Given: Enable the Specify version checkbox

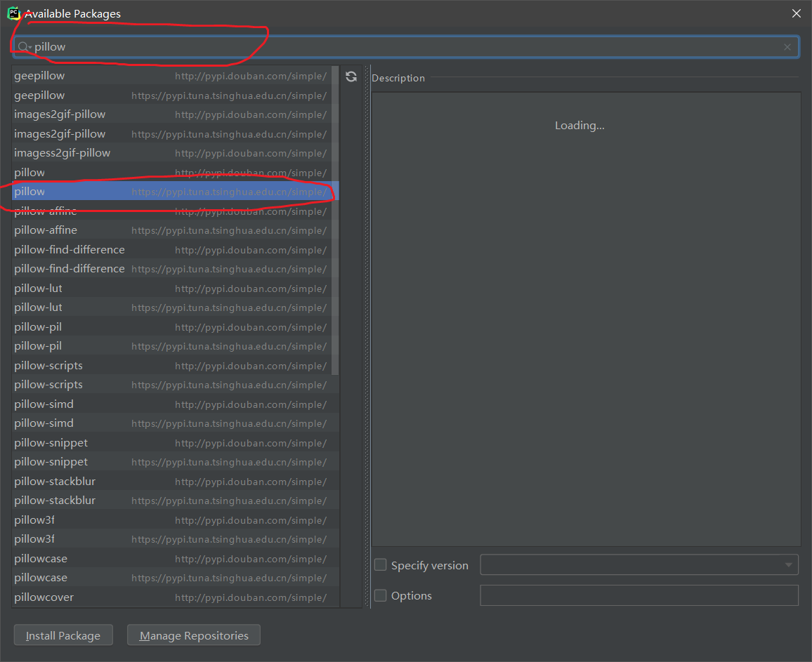Looking at the screenshot, I should 380,564.
